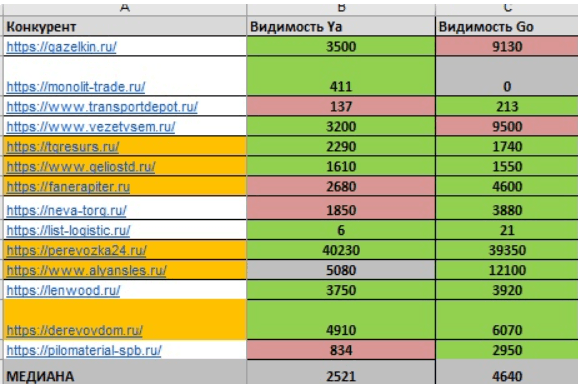
Task: Select column B header
Action: click(x=341, y=8)
